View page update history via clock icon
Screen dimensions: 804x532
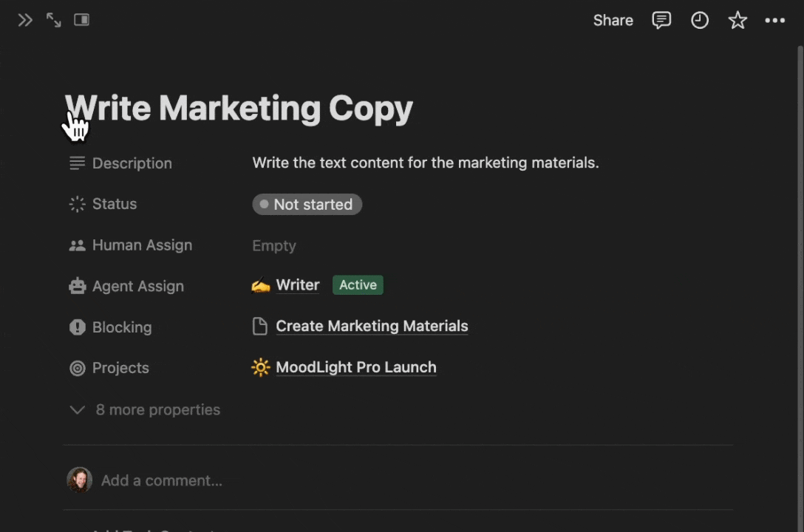click(700, 20)
